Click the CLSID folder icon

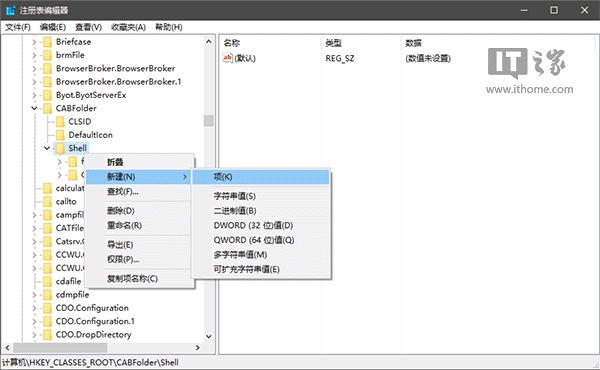60,122
